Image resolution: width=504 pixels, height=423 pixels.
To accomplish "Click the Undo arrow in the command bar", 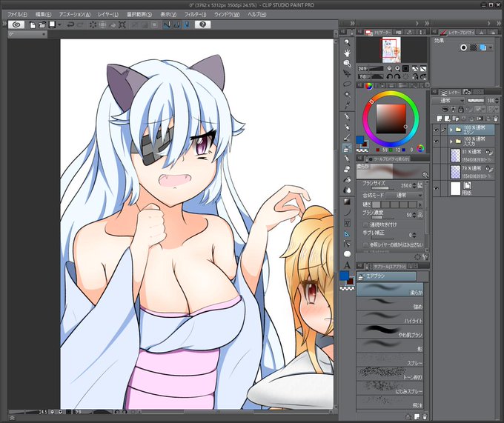I will coord(70,24).
